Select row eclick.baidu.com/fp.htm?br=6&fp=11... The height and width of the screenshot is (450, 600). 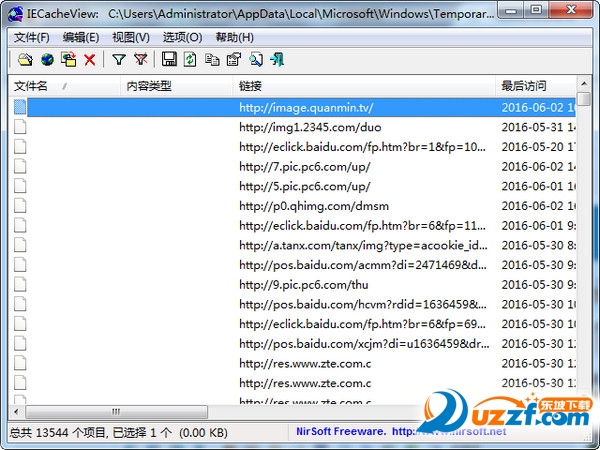point(292,226)
